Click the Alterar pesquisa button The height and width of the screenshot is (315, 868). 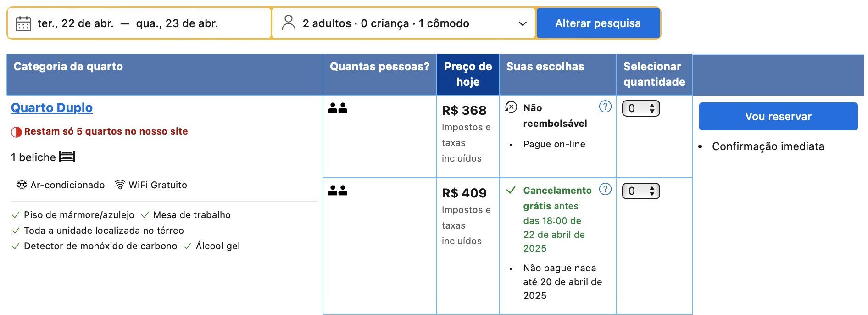(598, 23)
